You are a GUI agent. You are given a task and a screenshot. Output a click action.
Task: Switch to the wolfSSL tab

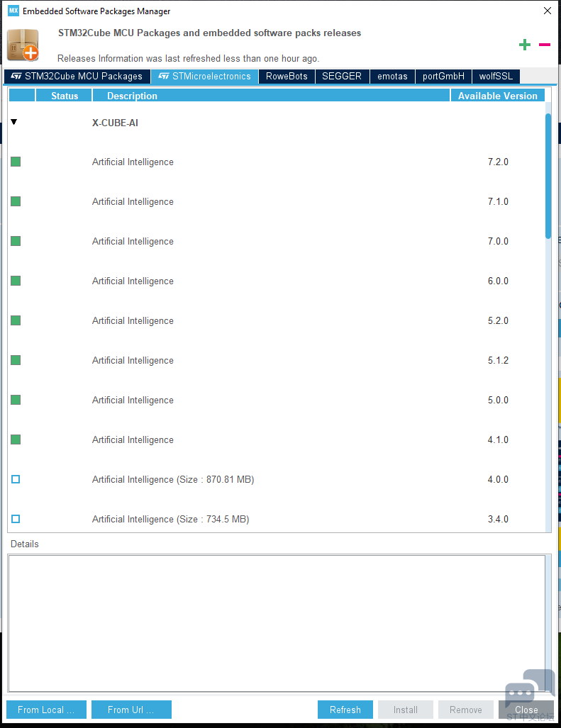tap(496, 76)
